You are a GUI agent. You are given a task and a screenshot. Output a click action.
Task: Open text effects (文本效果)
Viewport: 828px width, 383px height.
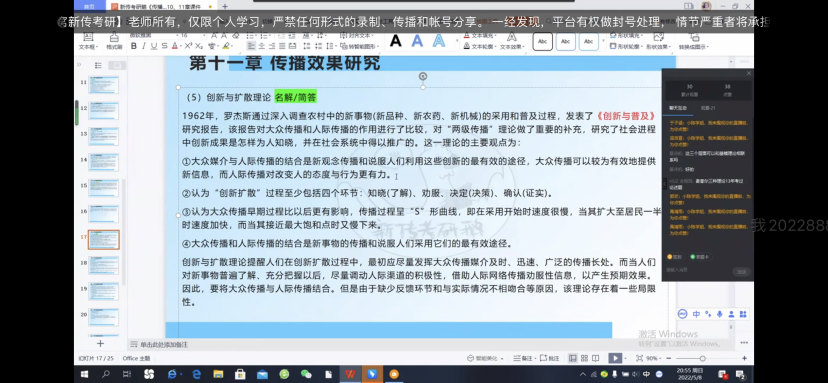point(511,41)
